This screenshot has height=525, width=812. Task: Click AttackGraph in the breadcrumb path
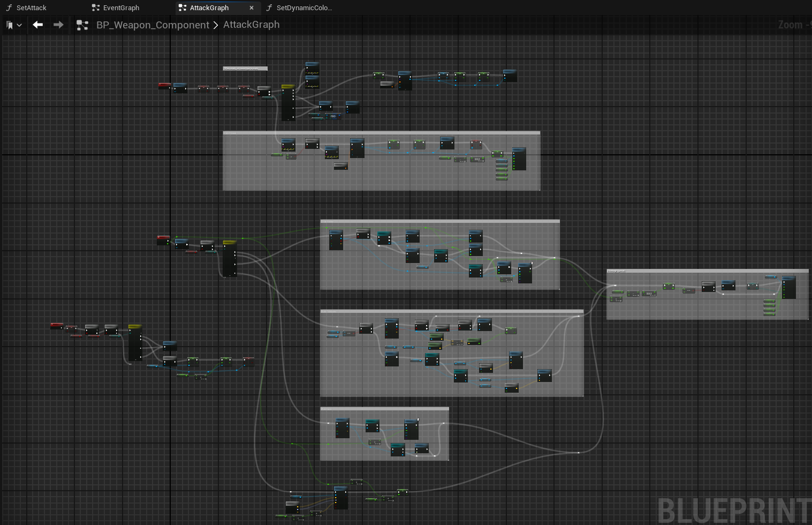click(251, 25)
